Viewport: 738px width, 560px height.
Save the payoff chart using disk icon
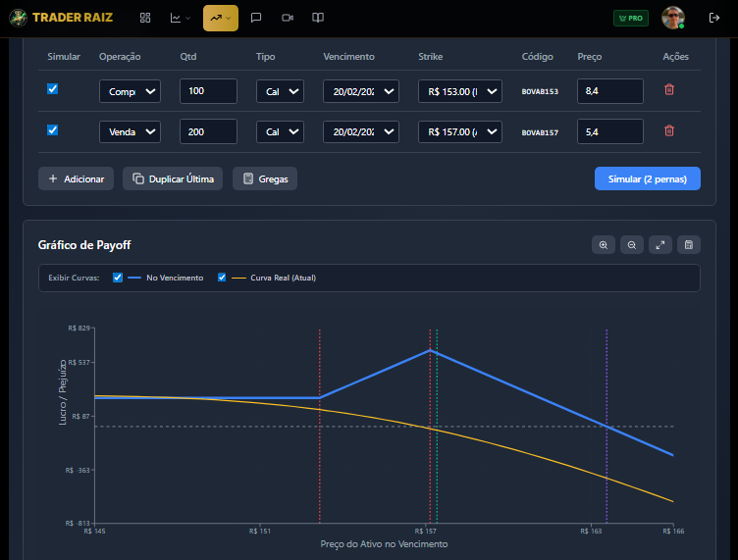click(689, 245)
